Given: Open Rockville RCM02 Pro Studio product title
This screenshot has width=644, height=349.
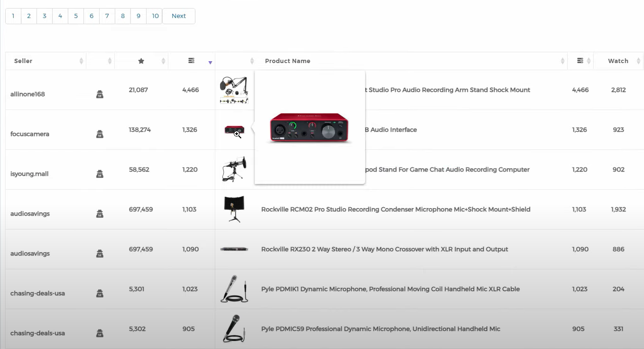Looking at the screenshot, I should coord(396,210).
